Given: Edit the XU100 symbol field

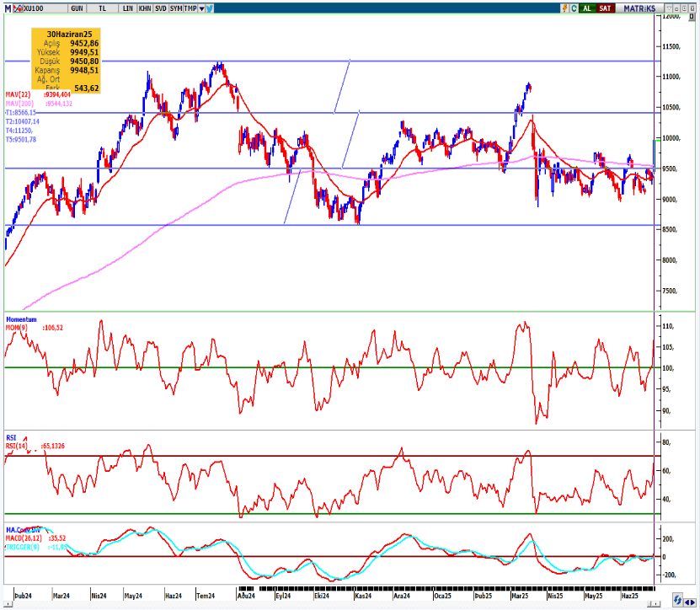Looking at the screenshot, I should (x=45, y=8).
